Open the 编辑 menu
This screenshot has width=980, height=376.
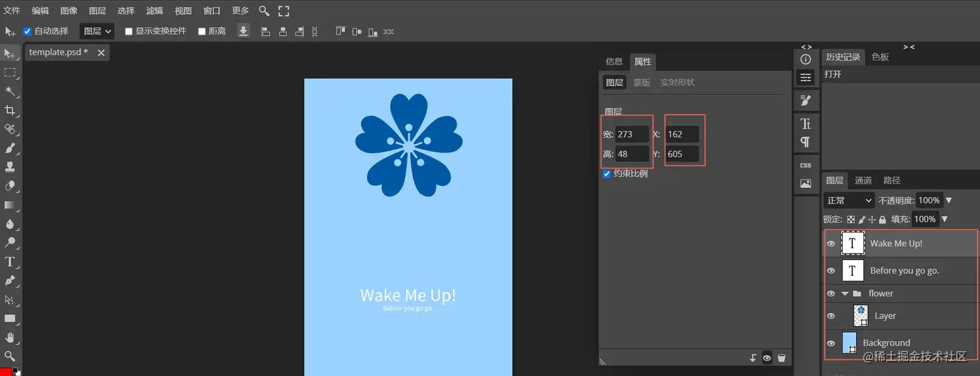pos(40,10)
